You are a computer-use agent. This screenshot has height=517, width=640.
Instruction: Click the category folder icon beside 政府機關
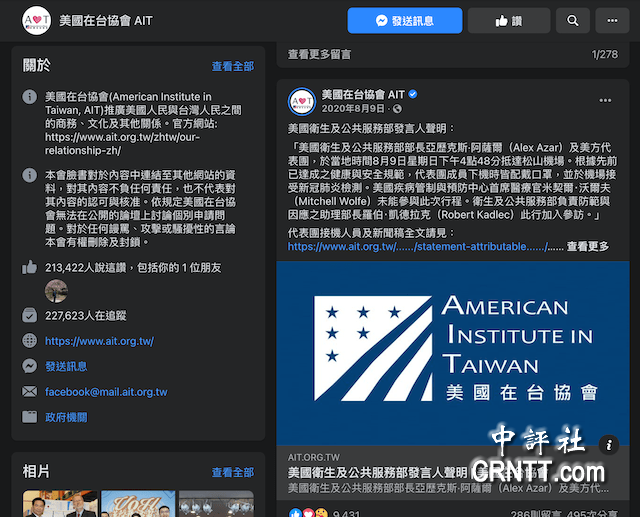click(29, 417)
